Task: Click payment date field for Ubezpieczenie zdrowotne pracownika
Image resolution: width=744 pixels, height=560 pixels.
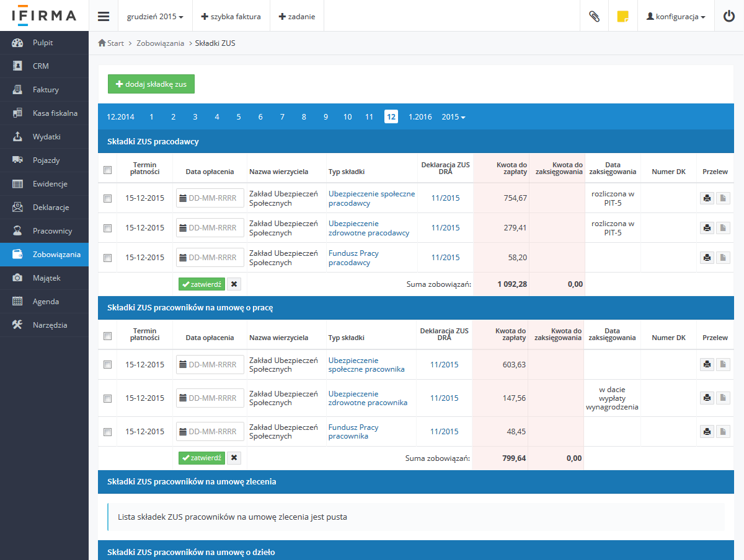Action: pos(210,398)
